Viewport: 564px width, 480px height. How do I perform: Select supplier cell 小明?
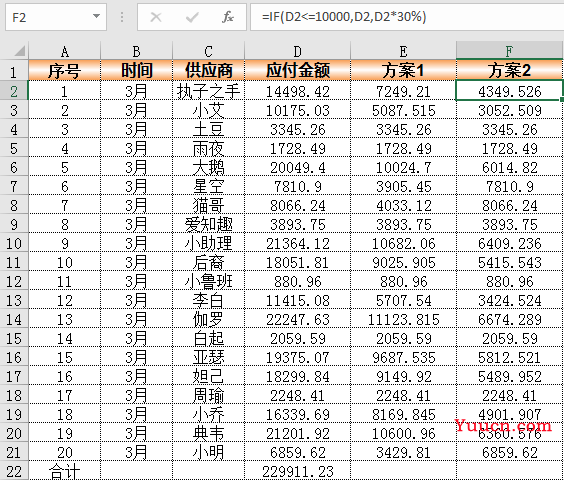[209, 452]
